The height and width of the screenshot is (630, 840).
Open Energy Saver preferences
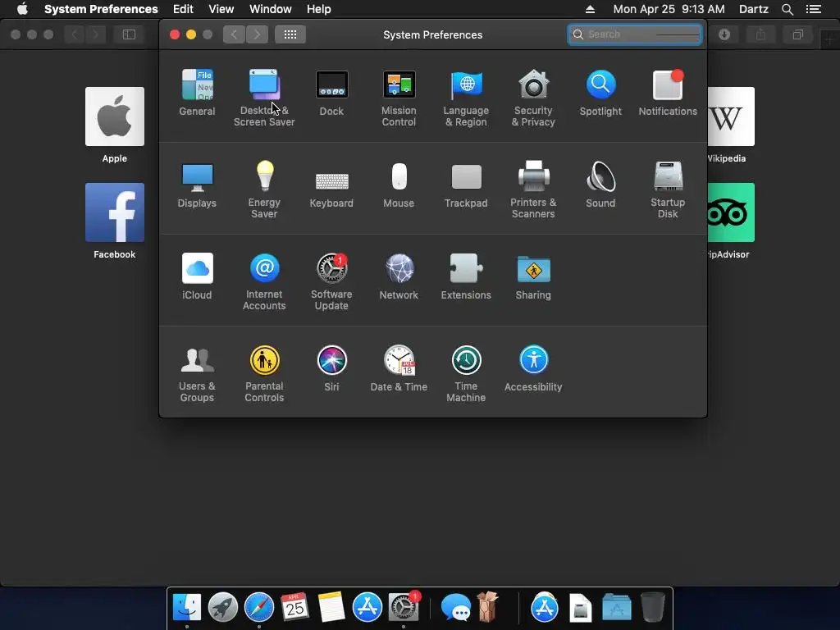click(264, 189)
